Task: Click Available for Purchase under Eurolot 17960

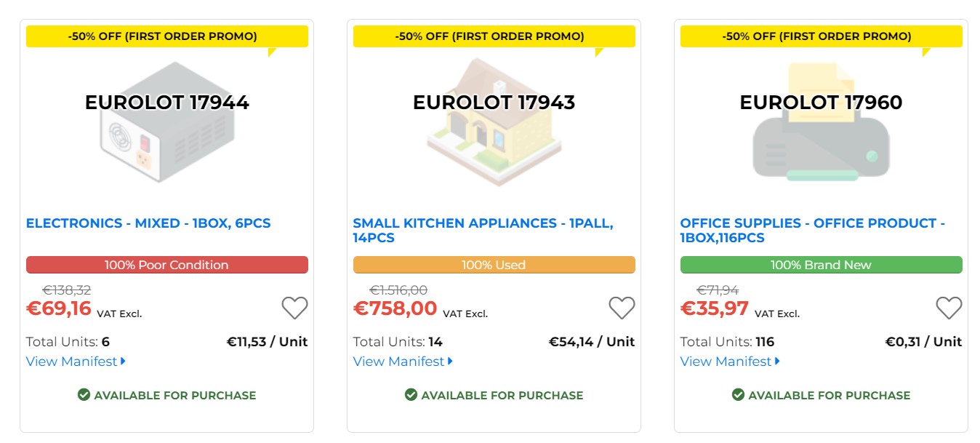Action: [829, 396]
